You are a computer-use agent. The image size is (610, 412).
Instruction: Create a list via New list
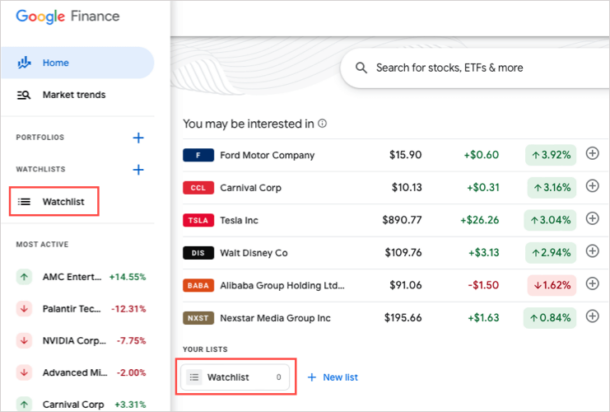(x=332, y=377)
